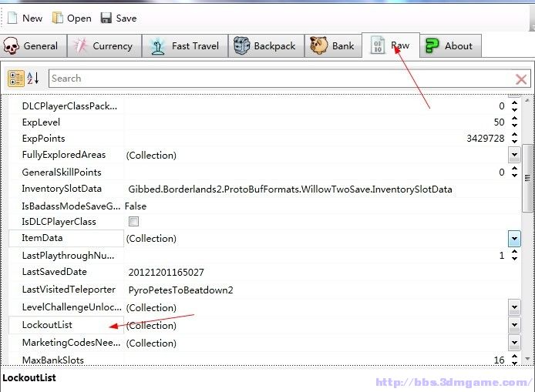Open the General tab
The width and height of the screenshot is (535, 392).
(33, 45)
